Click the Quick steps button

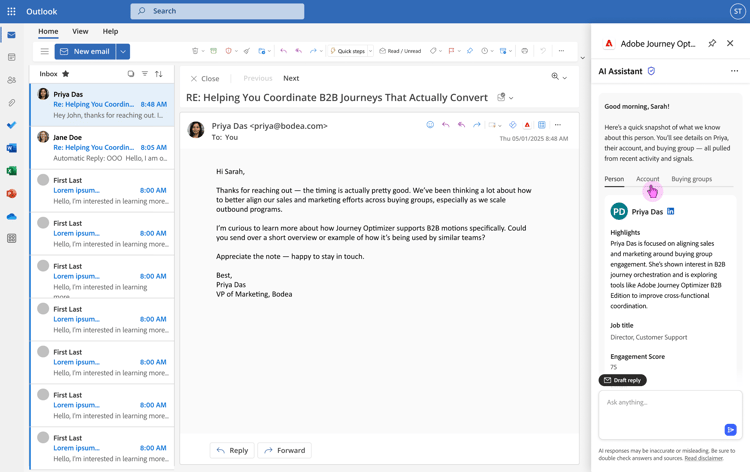point(348,51)
